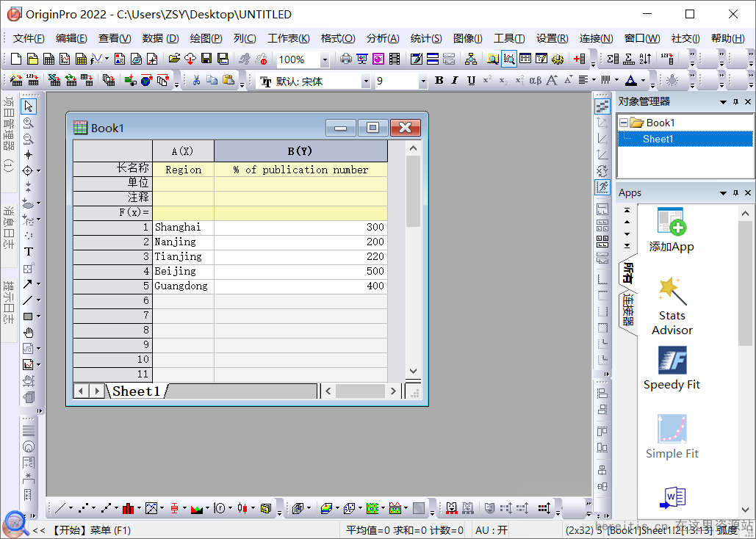
Task: Toggle Underline formatting
Action: point(471,81)
